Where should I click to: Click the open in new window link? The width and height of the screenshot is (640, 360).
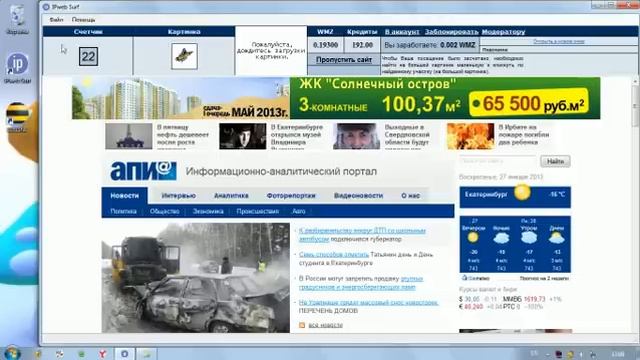558,41
